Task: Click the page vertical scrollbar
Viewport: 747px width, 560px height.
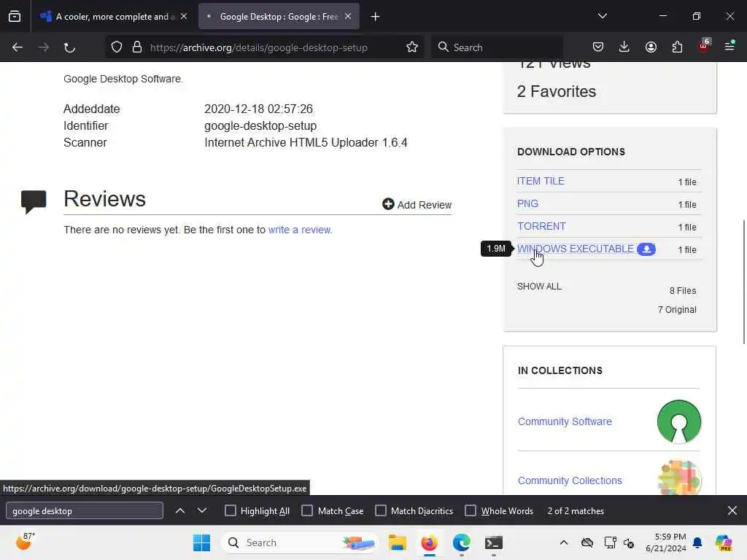Action: click(x=743, y=281)
